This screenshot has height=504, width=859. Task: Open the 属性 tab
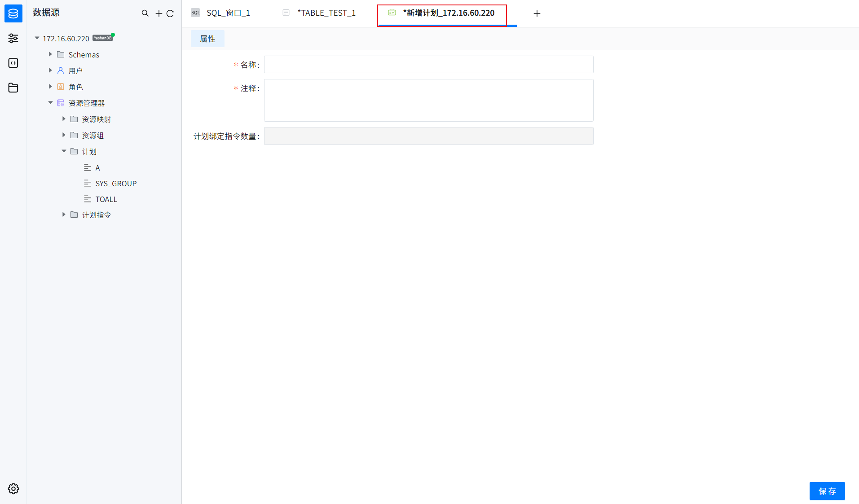pyautogui.click(x=207, y=39)
